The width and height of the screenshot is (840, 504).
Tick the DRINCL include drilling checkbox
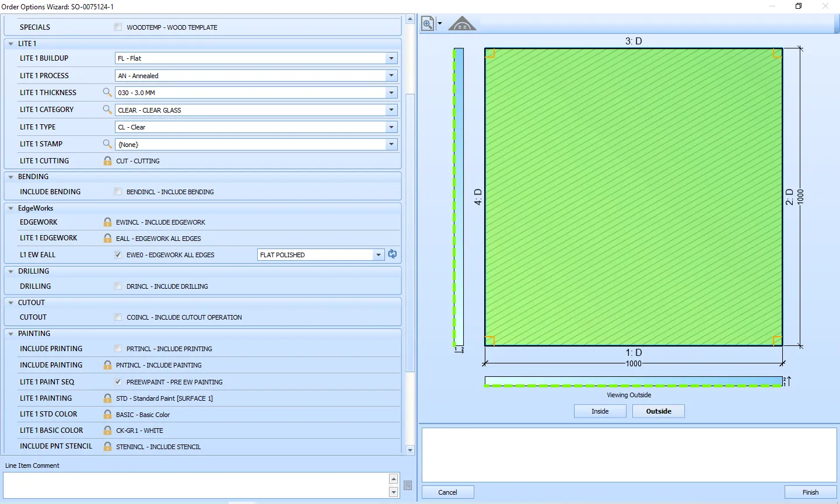[x=118, y=286]
